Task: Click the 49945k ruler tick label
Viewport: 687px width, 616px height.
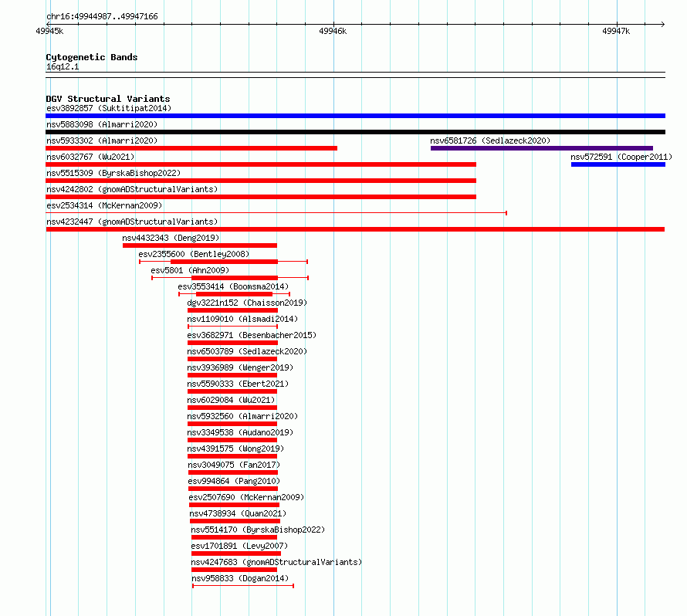Action: (49, 31)
